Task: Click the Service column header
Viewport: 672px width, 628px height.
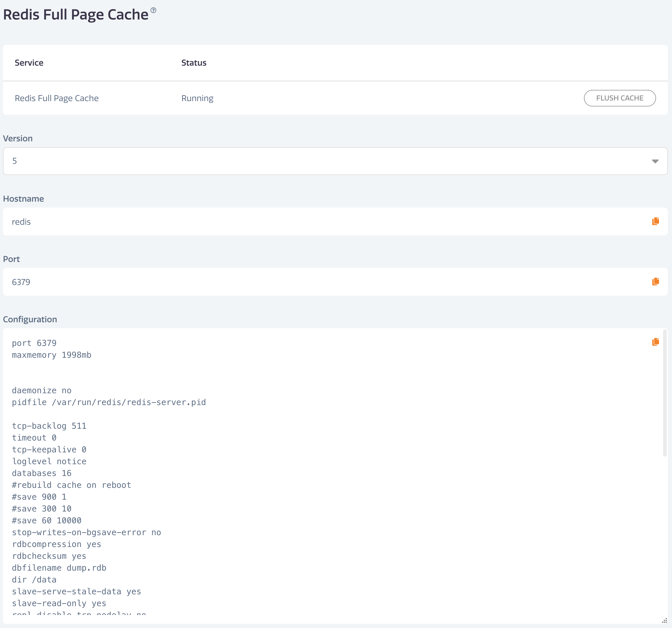Action: click(x=29, y=63)
